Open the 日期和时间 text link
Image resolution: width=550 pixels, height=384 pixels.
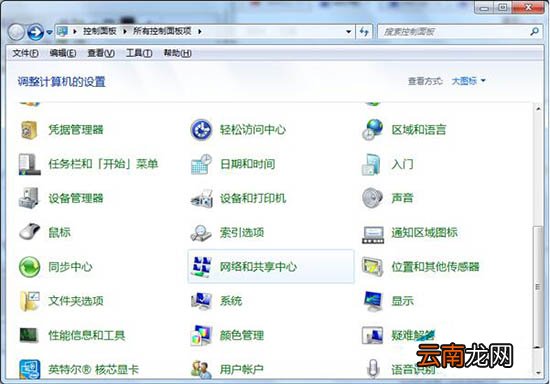tap(247, 164)
